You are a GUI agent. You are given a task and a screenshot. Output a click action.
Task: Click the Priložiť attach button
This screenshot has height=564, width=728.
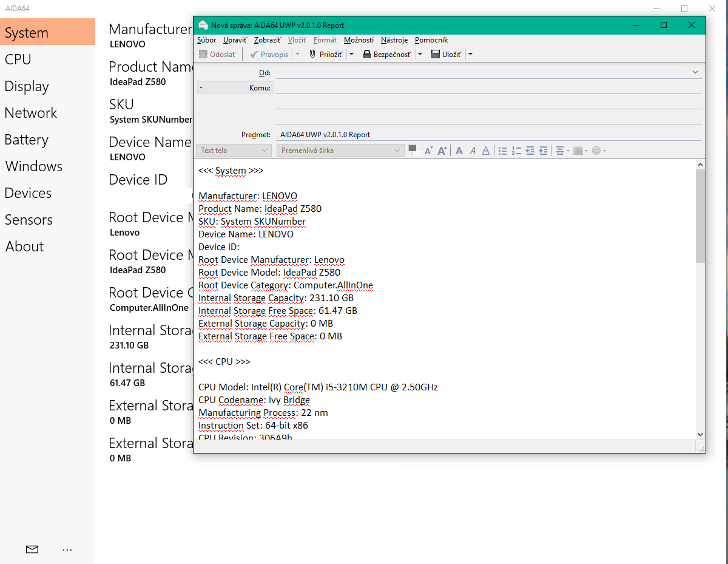coord(326,54)
